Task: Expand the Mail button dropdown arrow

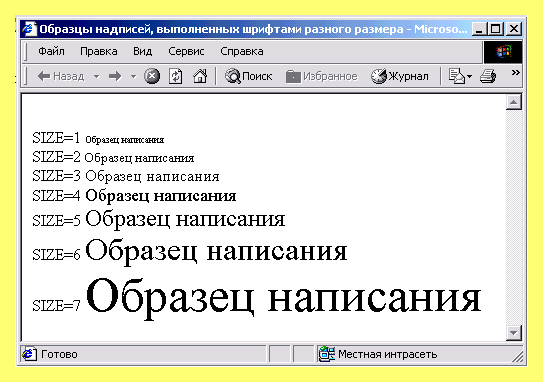Action: [x=470, y=76]
